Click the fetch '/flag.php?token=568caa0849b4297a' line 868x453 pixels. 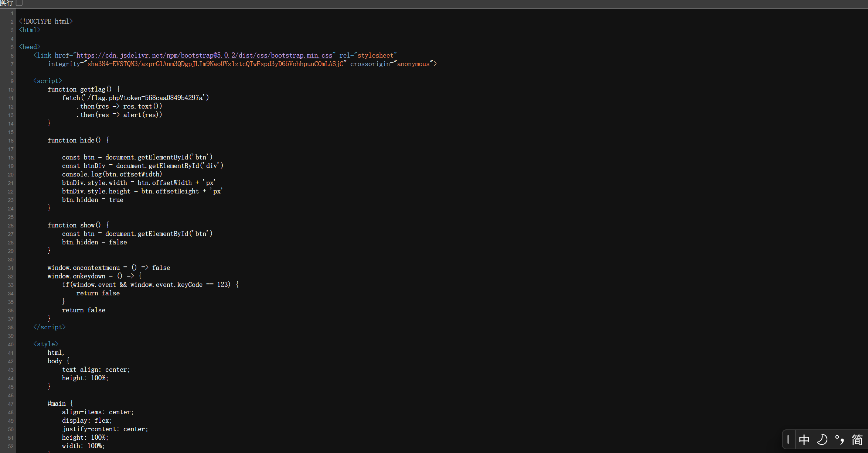[x=135, y=98]
